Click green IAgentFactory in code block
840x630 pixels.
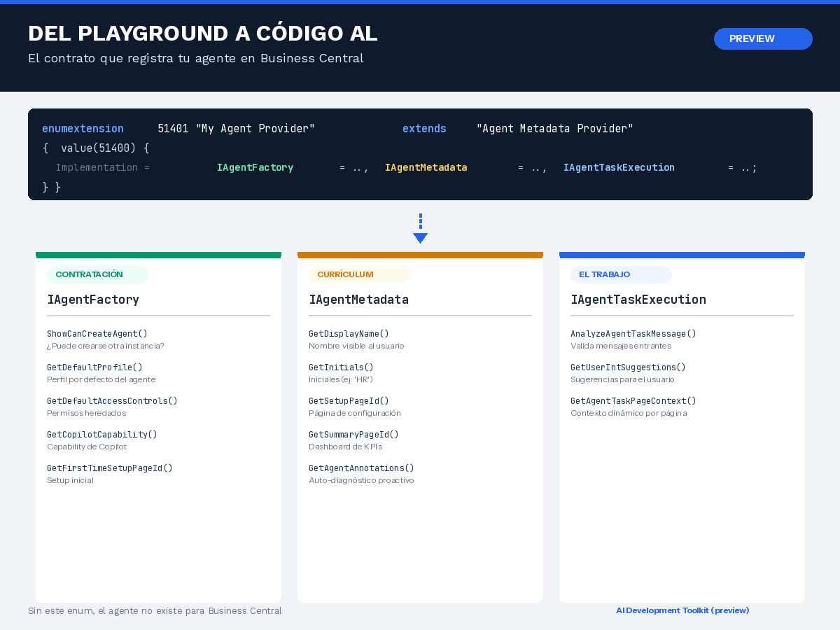(x=255, y=167)
